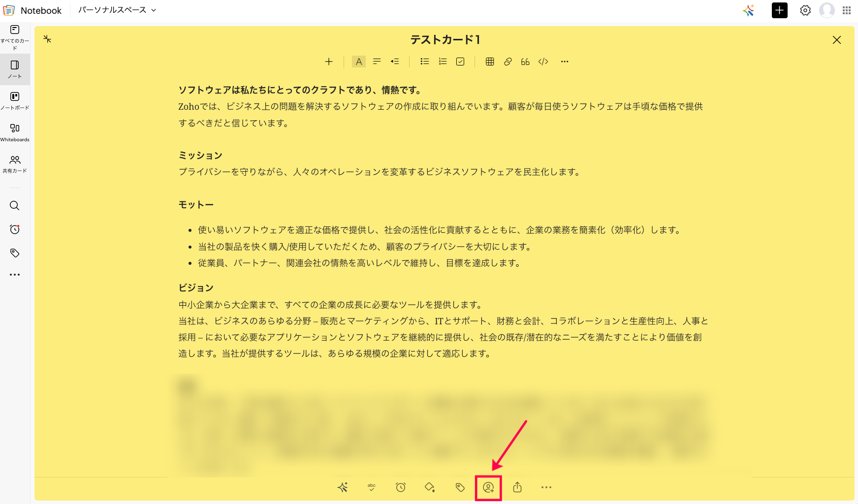Insert a link with the chain icon

coord(508,62)
